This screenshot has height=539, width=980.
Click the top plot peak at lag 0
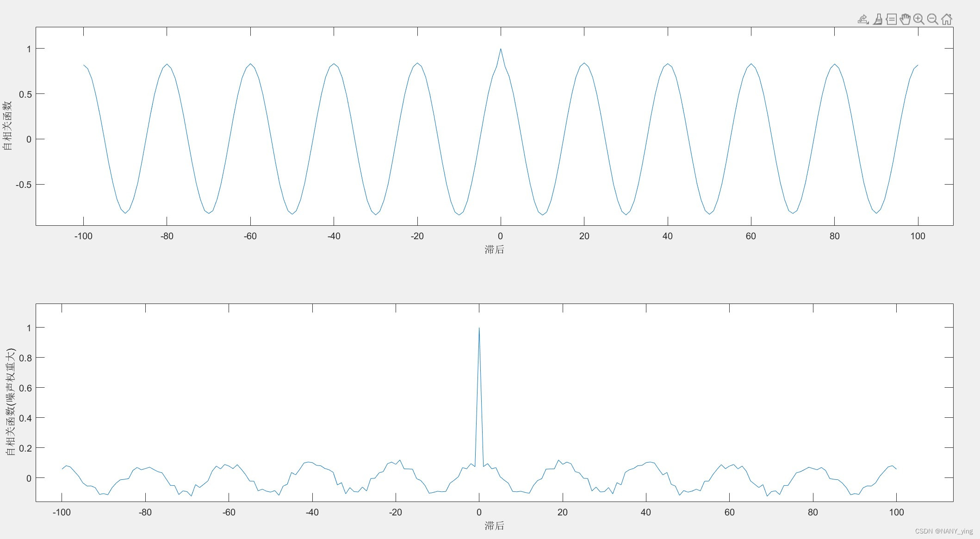[x=500, y=50]
